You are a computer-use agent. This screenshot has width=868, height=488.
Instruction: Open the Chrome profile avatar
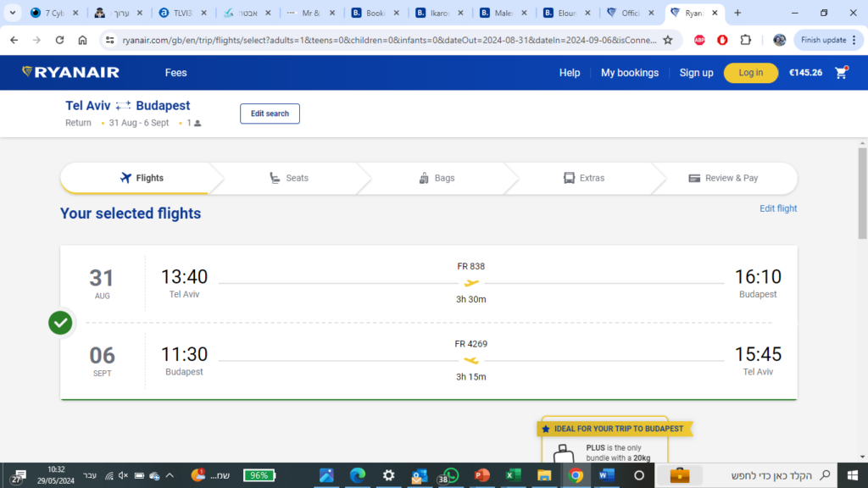click(780, 40)
